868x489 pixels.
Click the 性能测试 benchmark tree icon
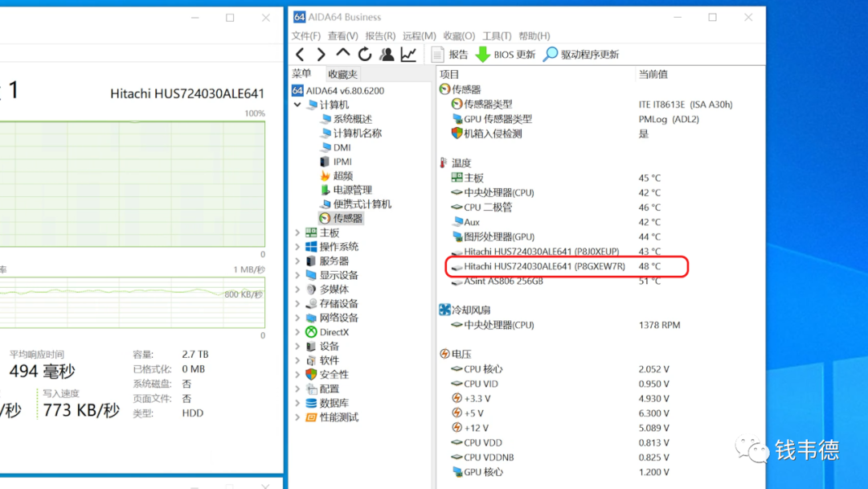coord(311,417)
